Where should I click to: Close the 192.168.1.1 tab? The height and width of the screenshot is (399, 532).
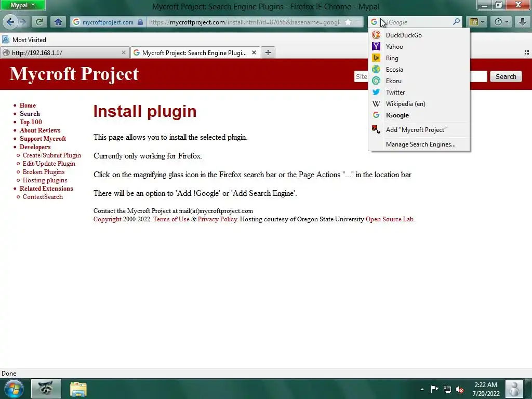[x=124, y=52]
